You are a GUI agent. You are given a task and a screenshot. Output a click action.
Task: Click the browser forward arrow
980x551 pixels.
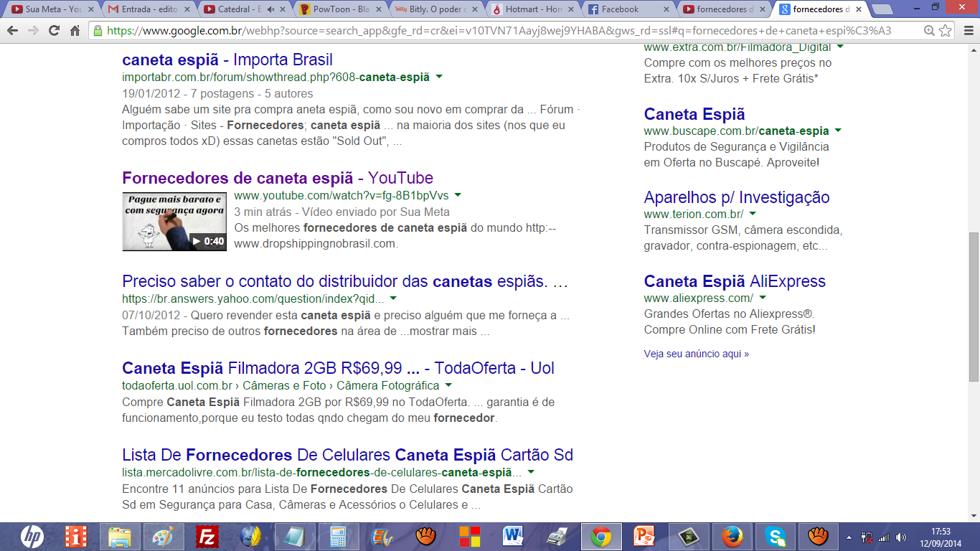[x=33, y=31]
